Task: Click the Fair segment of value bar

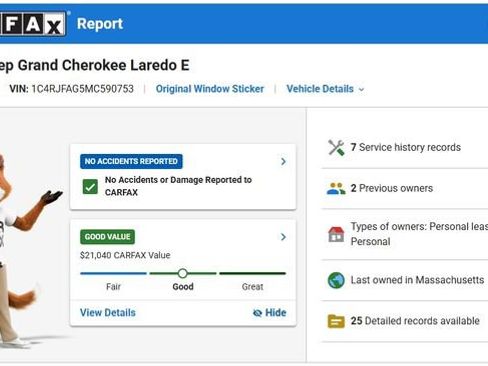Action: click(x=113, y=273)
